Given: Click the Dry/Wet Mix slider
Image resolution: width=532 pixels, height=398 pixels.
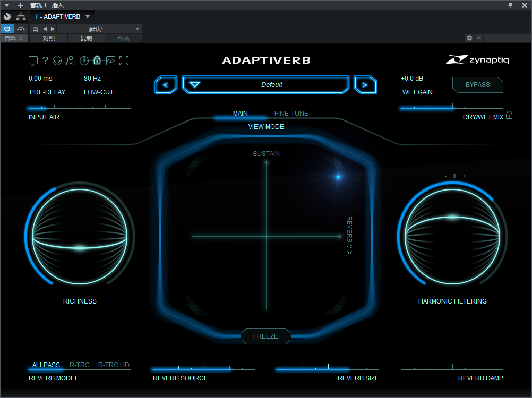Looking at the screenshot, I should pyautogui.click(x=452, y=107).
